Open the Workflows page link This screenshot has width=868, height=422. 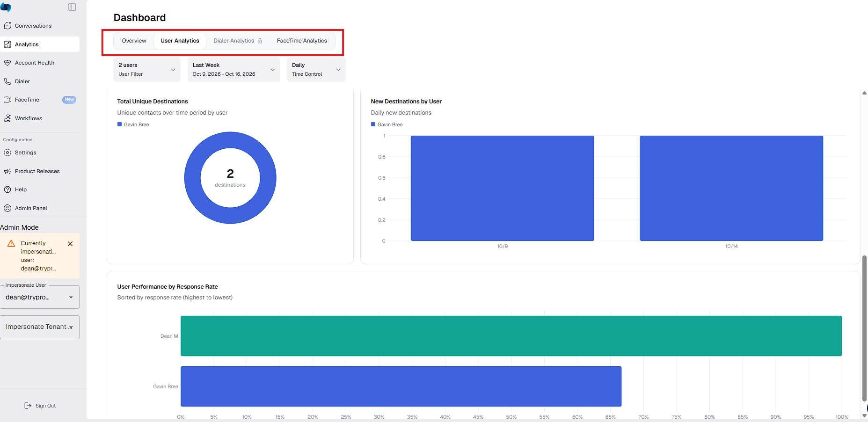(x=29, y=118)
